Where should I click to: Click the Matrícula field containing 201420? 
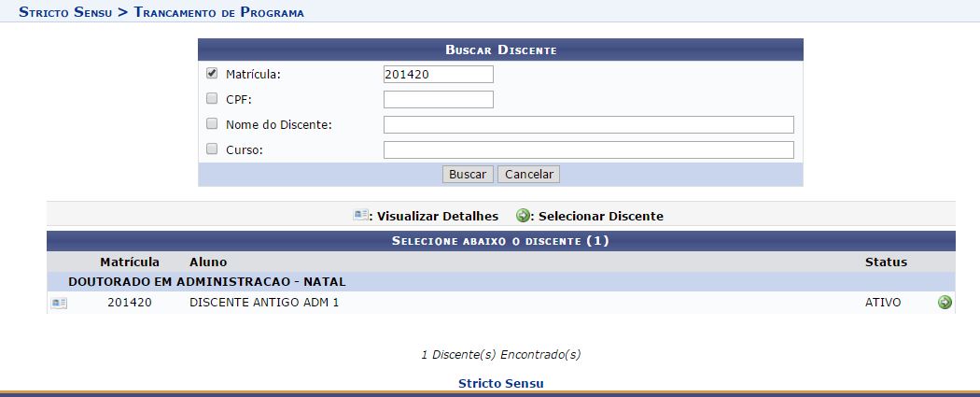[438, 75]
